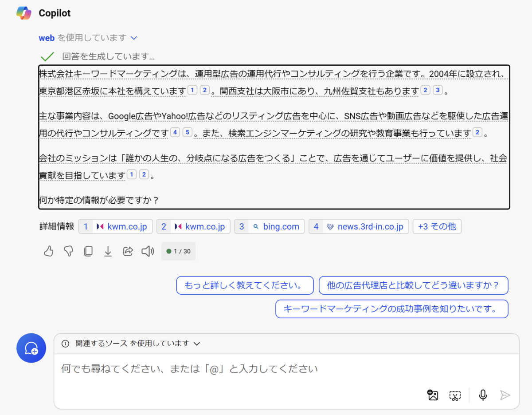This screenshot has height=415, width=532.
Task: Start a new topic with blue chat button
Action: pyautogui.click(x=31, y=348)
